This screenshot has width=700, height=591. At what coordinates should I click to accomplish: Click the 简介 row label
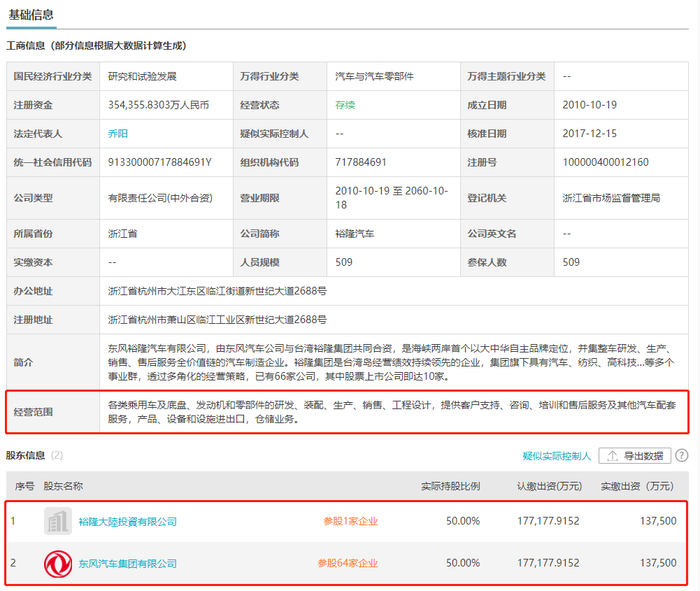[x=23, y=362]
